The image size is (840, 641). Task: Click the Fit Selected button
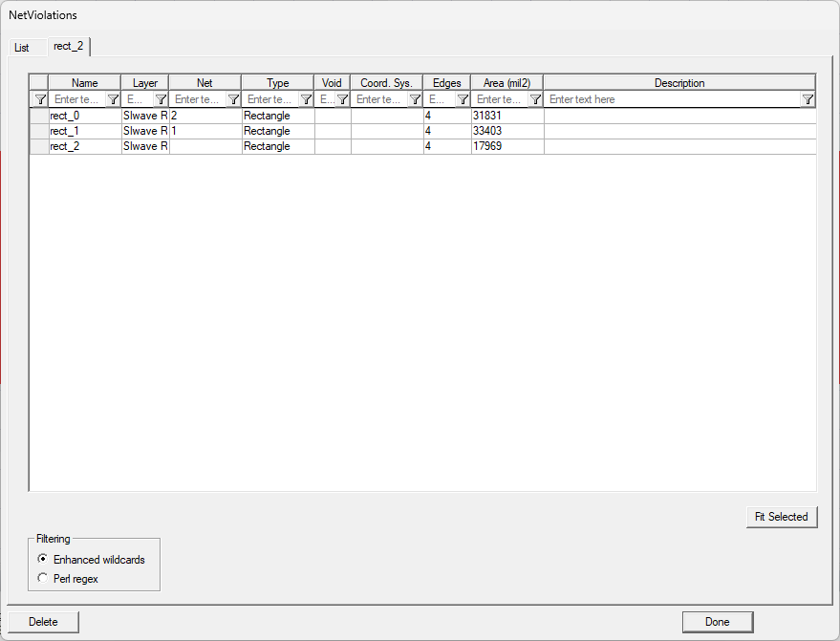[782, 517]
